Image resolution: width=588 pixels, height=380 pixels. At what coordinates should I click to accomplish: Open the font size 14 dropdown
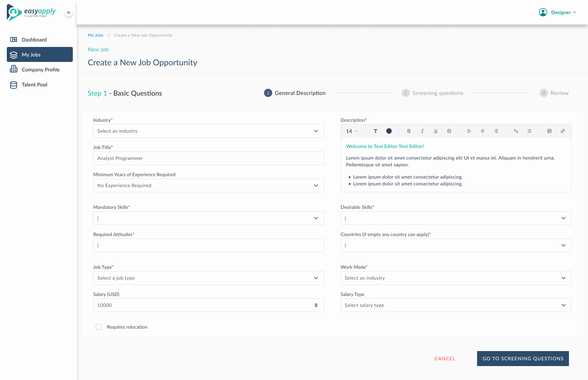[x=352, y=131]
